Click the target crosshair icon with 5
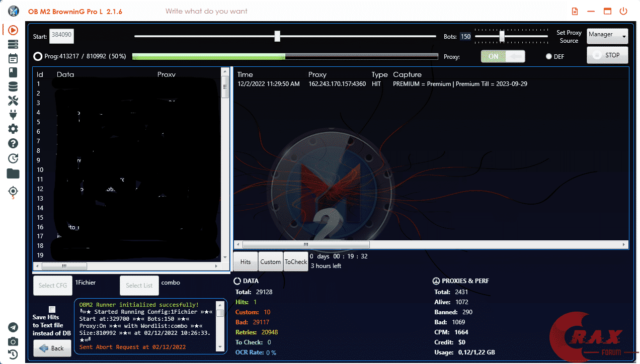 (x=13, y=192)
